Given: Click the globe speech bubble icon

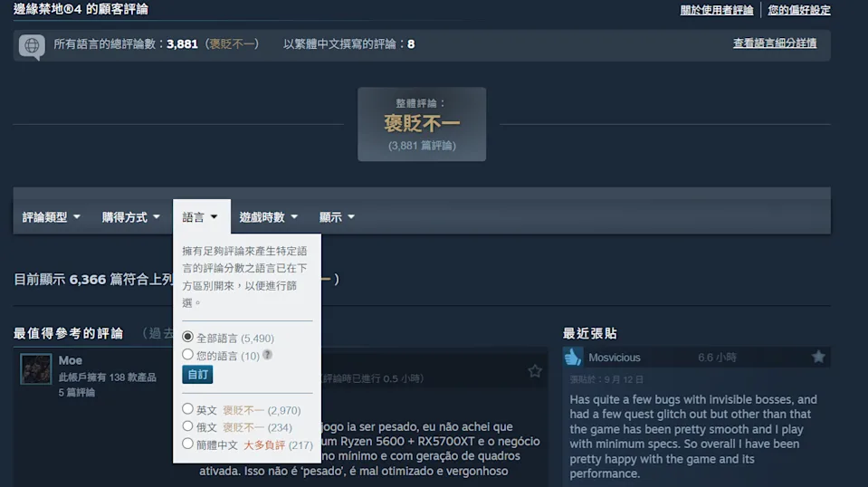Looking at the screenshot, I should [32, 46].
